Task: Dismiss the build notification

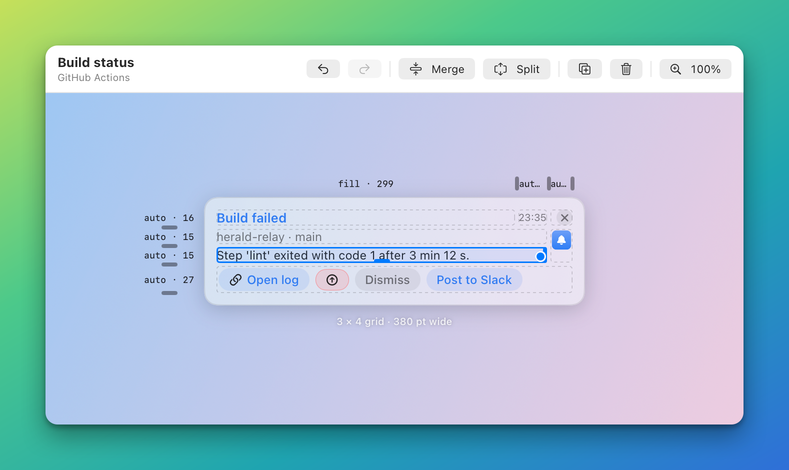Action: (x=387, y=280)
